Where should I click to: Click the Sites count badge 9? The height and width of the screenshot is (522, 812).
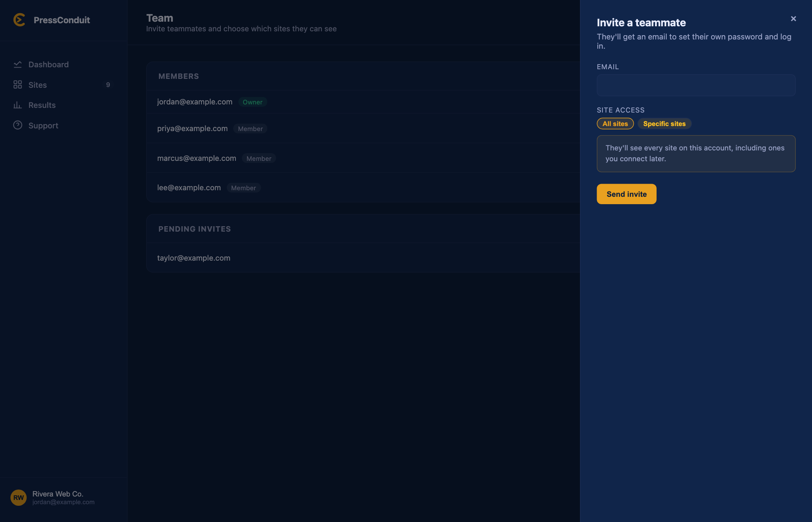tap(108, 85)
